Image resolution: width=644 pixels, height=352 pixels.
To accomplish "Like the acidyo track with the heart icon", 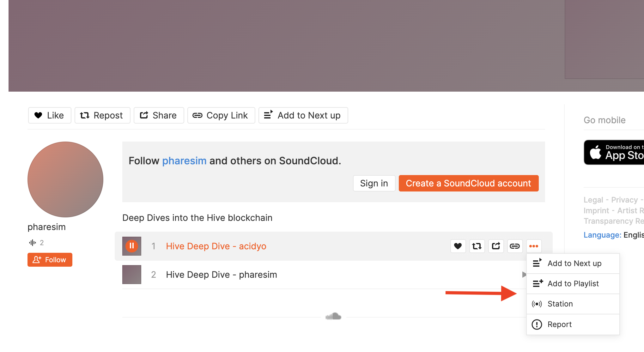I will point(458,246).
